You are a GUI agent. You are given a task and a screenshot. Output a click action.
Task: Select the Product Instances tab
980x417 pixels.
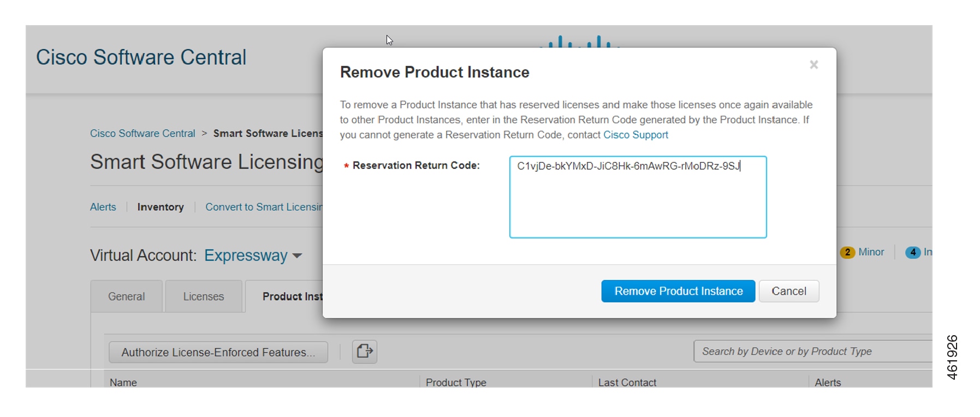284,296
